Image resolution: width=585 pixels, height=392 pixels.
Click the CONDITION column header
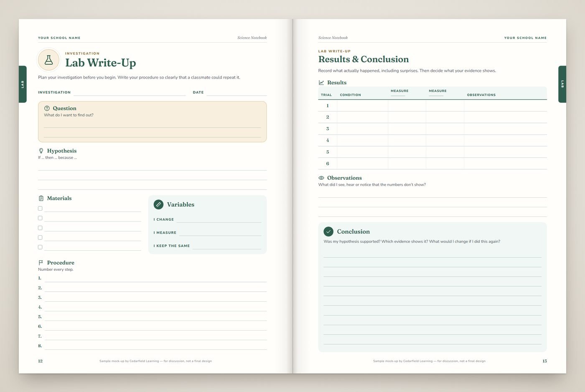[351, 95]
